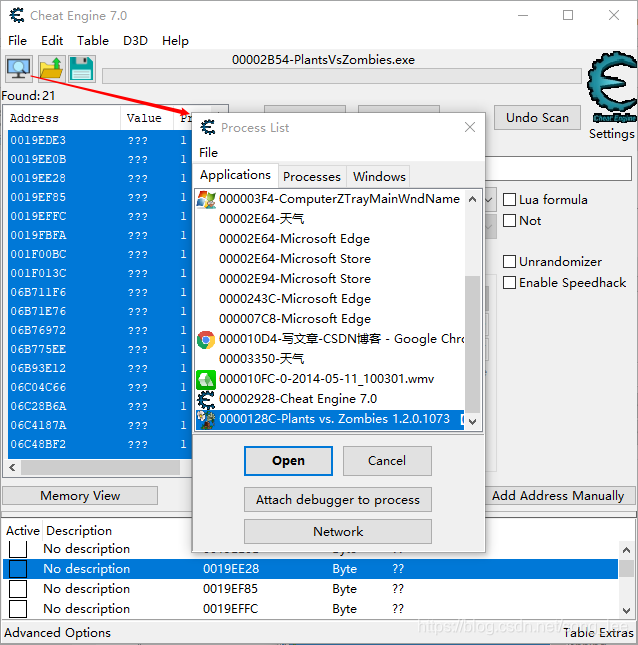
Task: Open Table Extras
Action: point(598,632)
